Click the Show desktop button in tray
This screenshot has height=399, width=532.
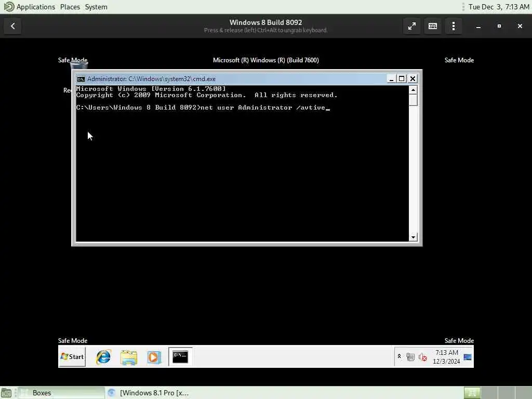click(468, 357)
